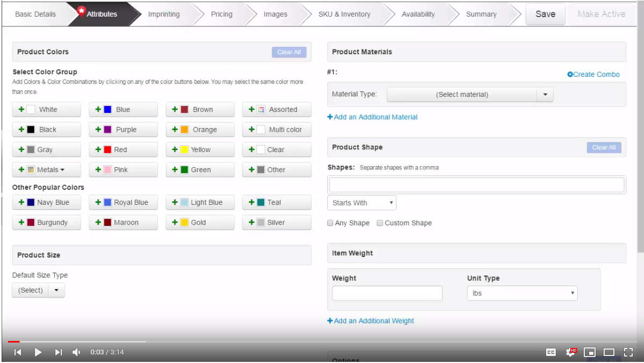Open the Unit Type lbs dropdown

tap(522, 293)
